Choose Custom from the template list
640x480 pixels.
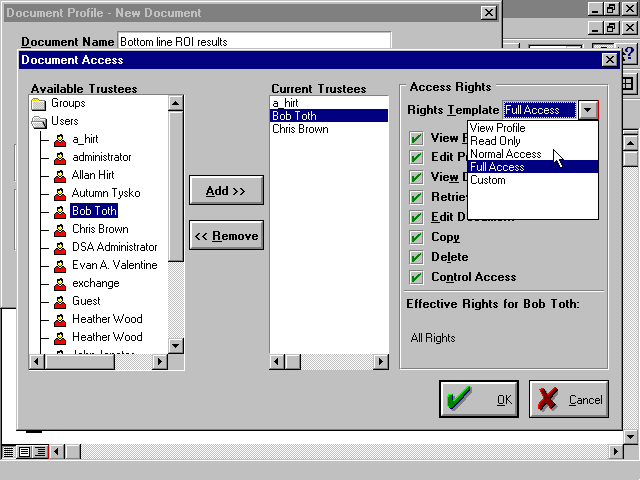pos(533,180)
